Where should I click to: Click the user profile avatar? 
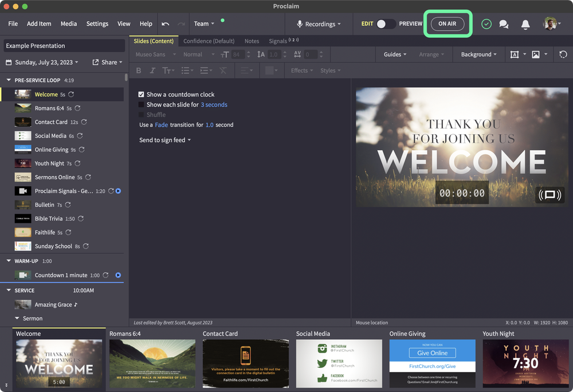pos(550,23)
